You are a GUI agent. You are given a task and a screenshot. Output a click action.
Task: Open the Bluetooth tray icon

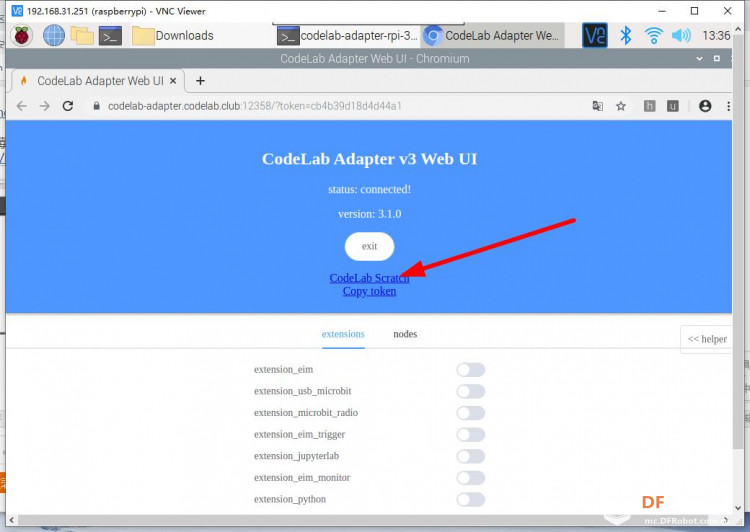(x=626, y=35)
